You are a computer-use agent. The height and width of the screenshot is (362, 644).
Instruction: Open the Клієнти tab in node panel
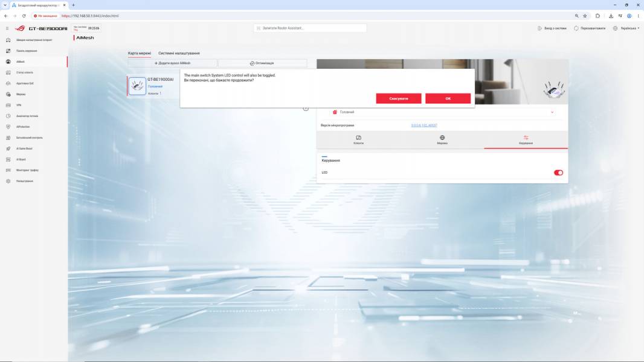(x=359, y=140)
